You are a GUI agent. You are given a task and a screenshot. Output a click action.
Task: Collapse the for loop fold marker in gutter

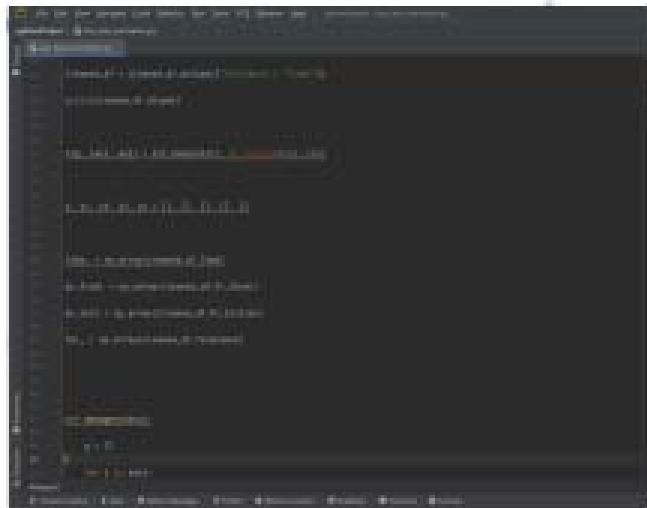click(x=62, y=470)
